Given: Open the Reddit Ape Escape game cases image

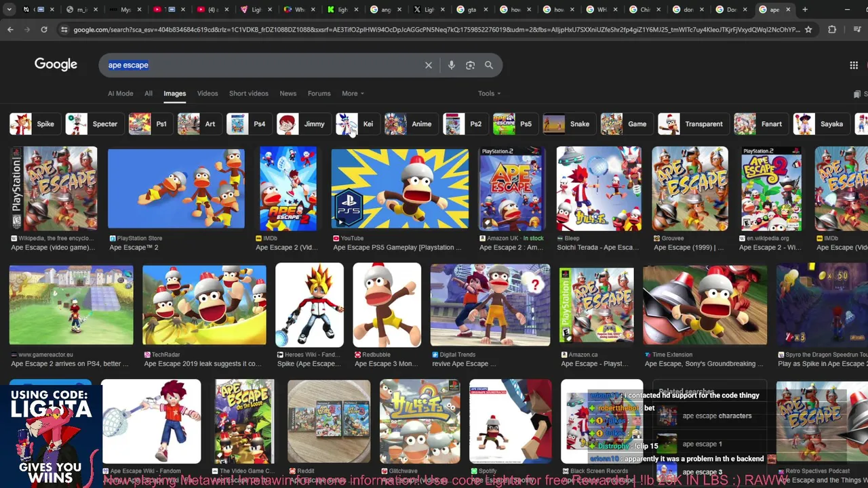Looking at the screenshot, I should pos(329,422).
